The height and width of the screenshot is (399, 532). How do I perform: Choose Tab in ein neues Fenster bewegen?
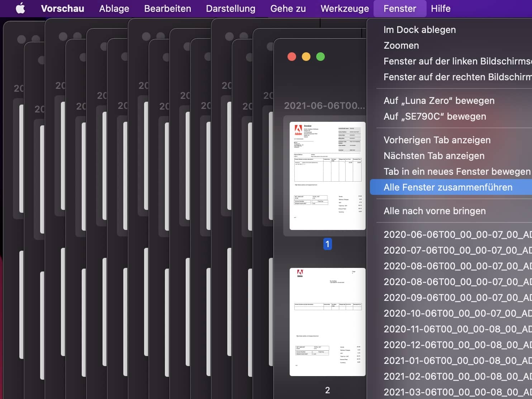(451, 172)
